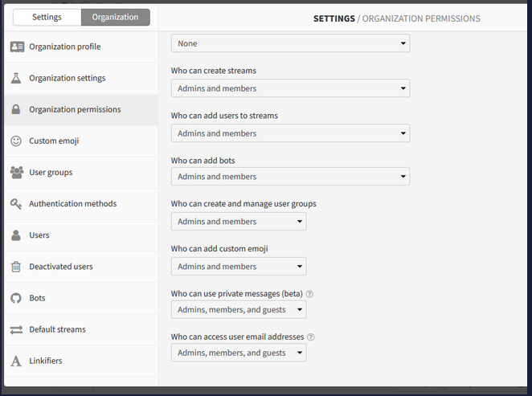The width and height of the screenshot is (532, 396).
Task: Click help icon beside private messages (beta)
Action: click(309, 294)
